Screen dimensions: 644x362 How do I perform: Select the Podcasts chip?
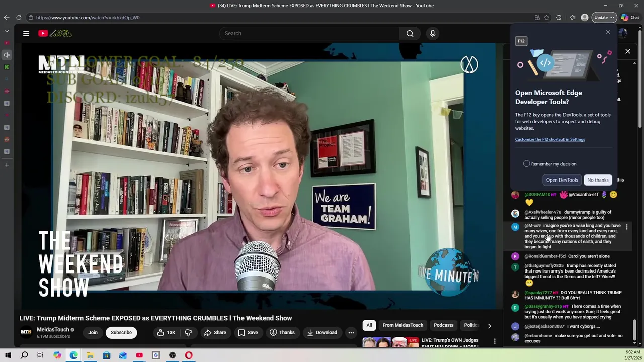444,325
